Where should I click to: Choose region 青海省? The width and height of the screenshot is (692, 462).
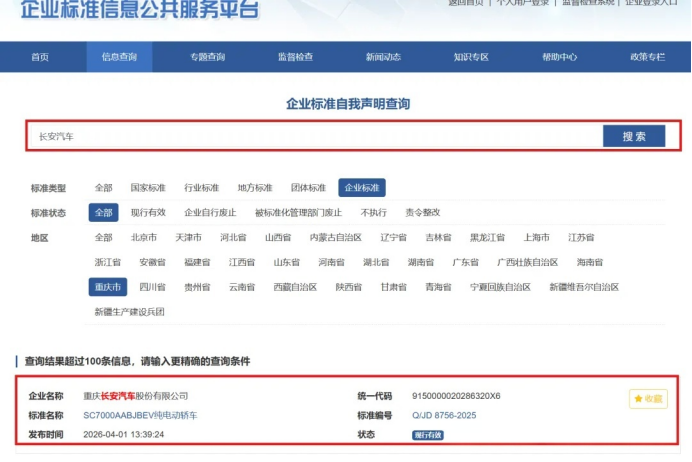pos(438,287)
